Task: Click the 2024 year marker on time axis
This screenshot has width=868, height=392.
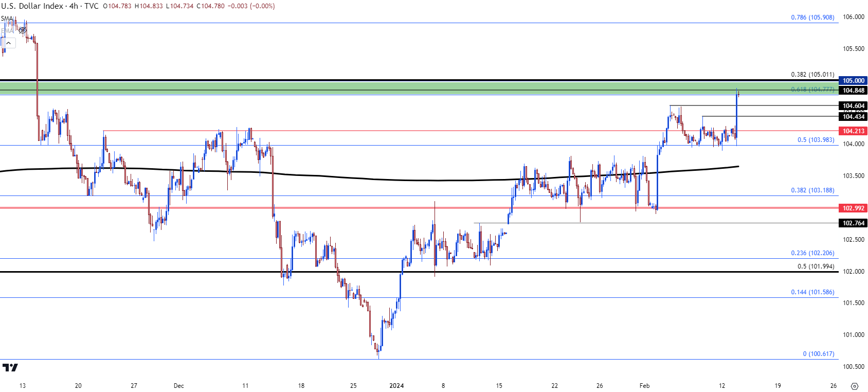Action: [x=396, y=386]
